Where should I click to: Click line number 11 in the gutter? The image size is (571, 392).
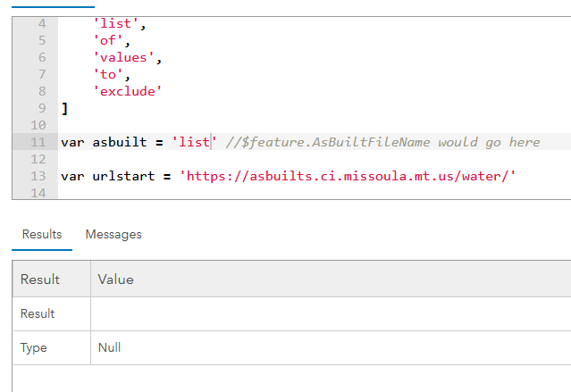click(38, 142)
